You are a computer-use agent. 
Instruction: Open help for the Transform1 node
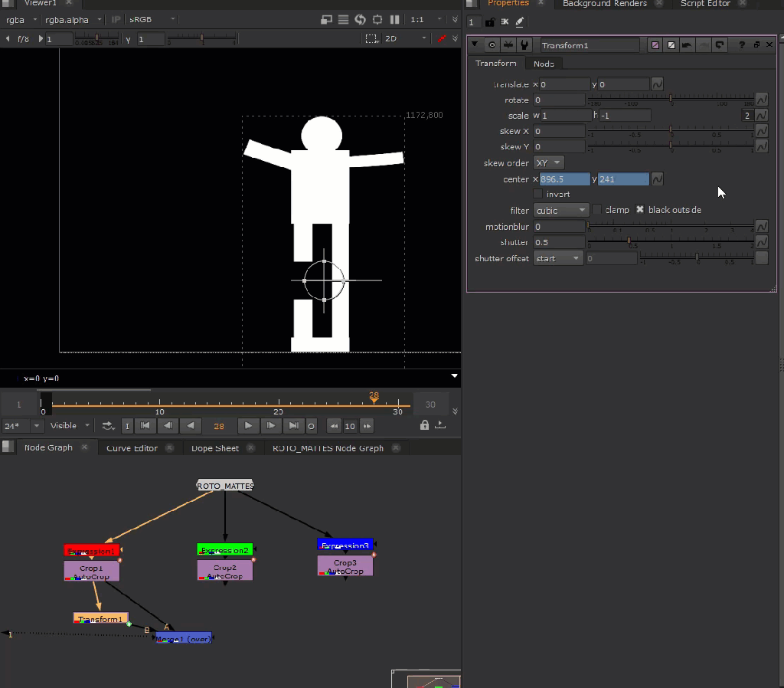(x=741, y=45)
